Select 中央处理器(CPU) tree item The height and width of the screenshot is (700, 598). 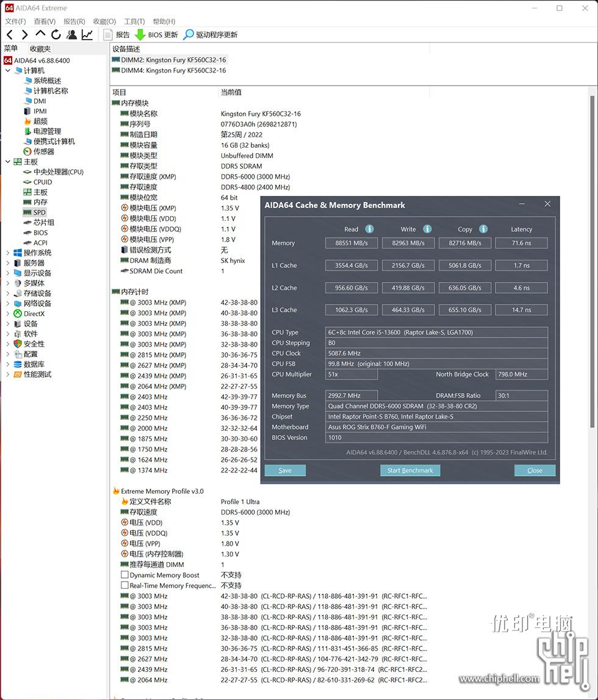(53, 172)
